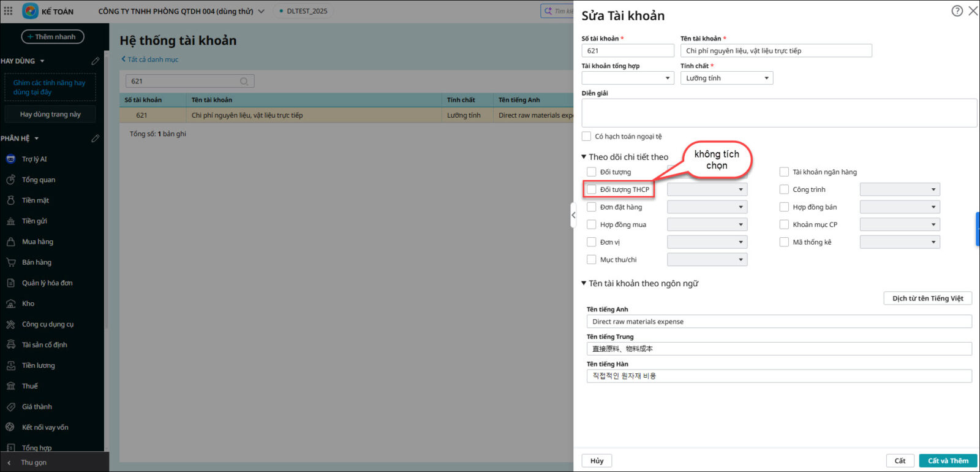980x472 pixels.
Task: Click the search magnifier in account filter
Action: (x=244, y=82)
